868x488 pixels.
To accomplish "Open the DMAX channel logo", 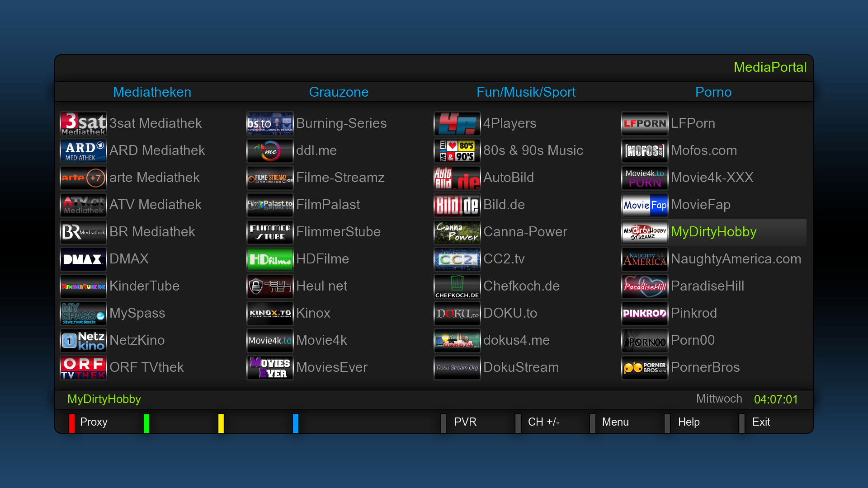I will pos(83,259).
